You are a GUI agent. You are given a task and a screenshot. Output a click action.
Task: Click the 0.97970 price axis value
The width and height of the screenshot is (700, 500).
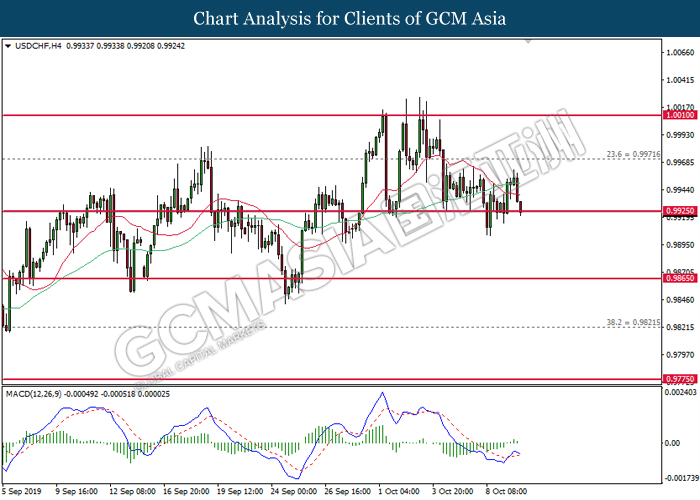pos(680,355)
